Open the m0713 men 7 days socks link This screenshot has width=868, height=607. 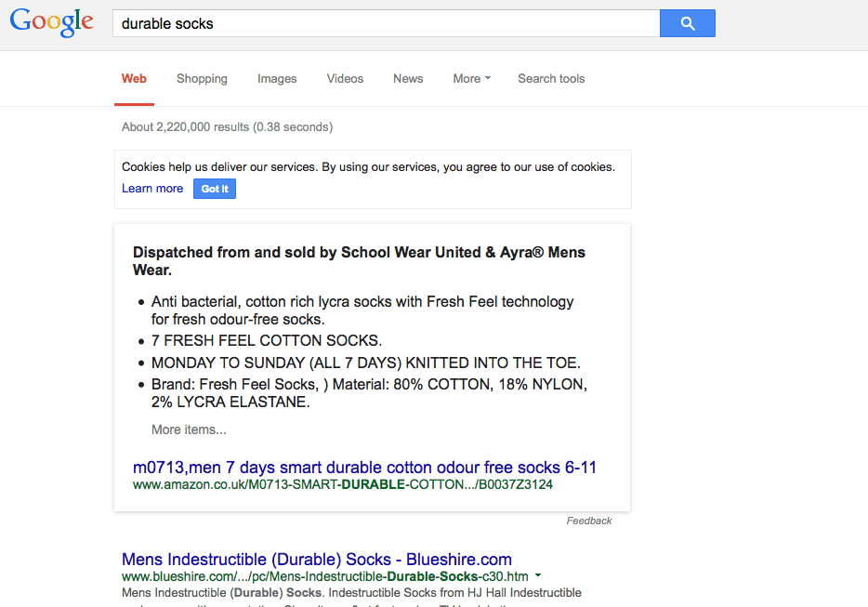coord(364,468)
